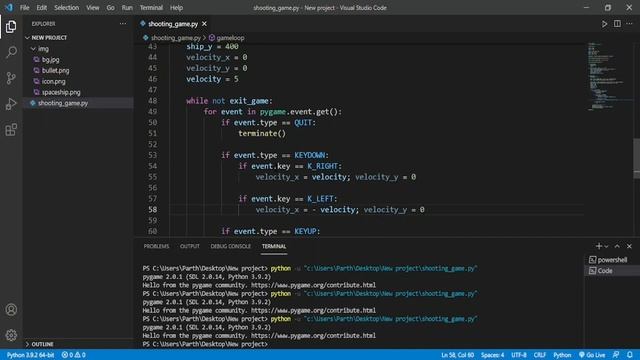Click the editor vertical scrollbar thumb
The image size is (640, 360).
click(x=636, y=158)
